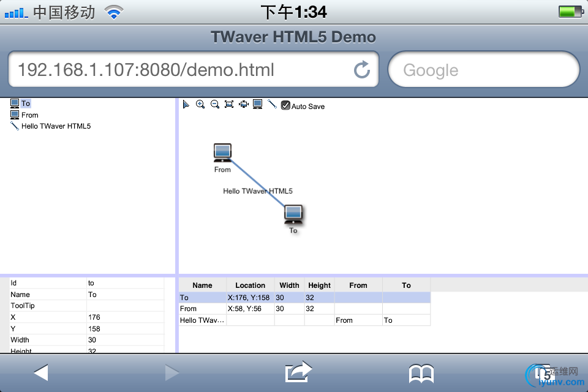Click the Height column header

pos(319,285)
